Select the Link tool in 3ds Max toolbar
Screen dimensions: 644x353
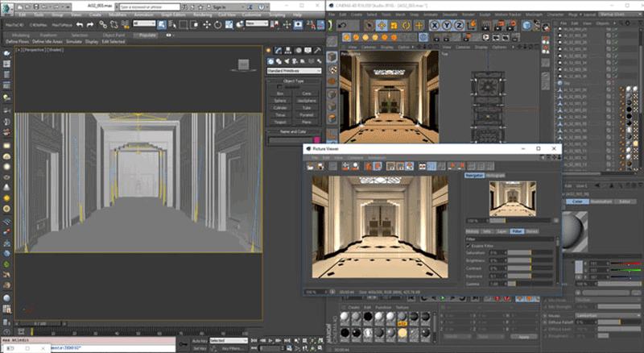coord(103,25)
